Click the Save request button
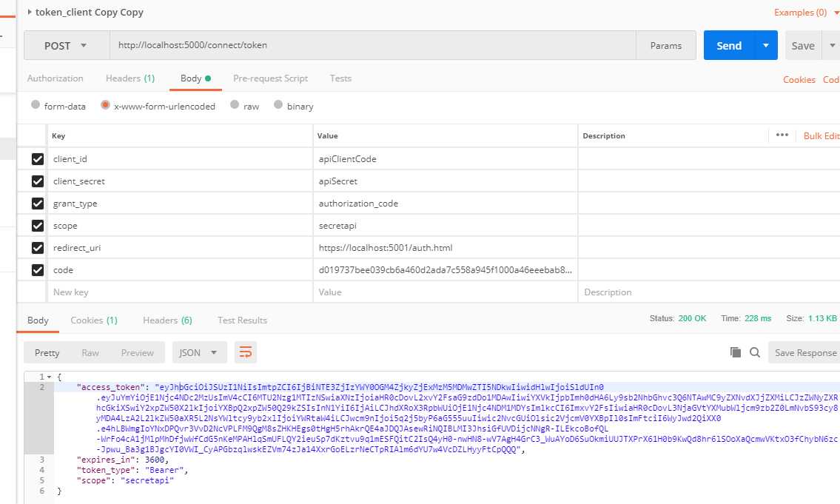Screen dimensions: 840x504 coord(804,46)
